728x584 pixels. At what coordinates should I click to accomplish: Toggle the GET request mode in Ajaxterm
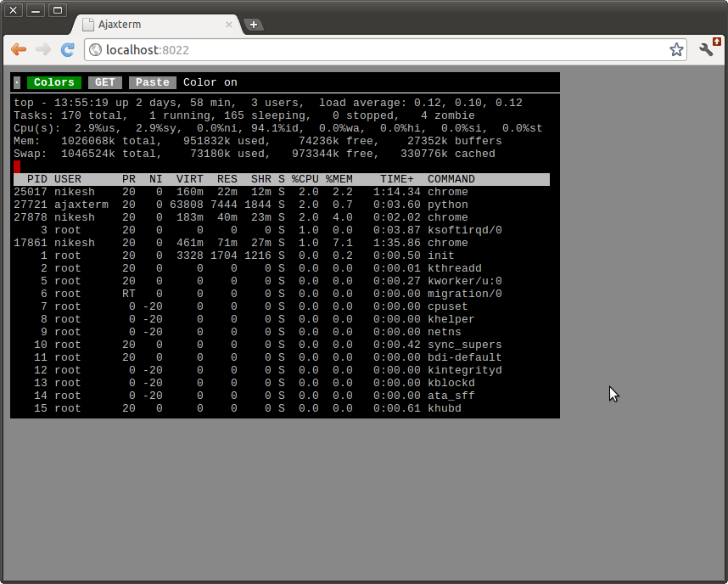tap(104, 82)
